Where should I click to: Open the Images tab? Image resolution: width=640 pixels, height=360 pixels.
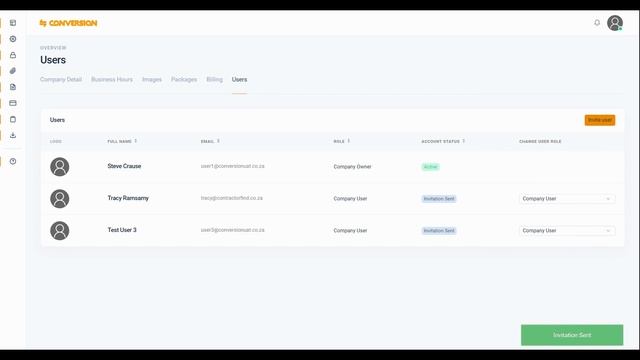tap(152, 80)
